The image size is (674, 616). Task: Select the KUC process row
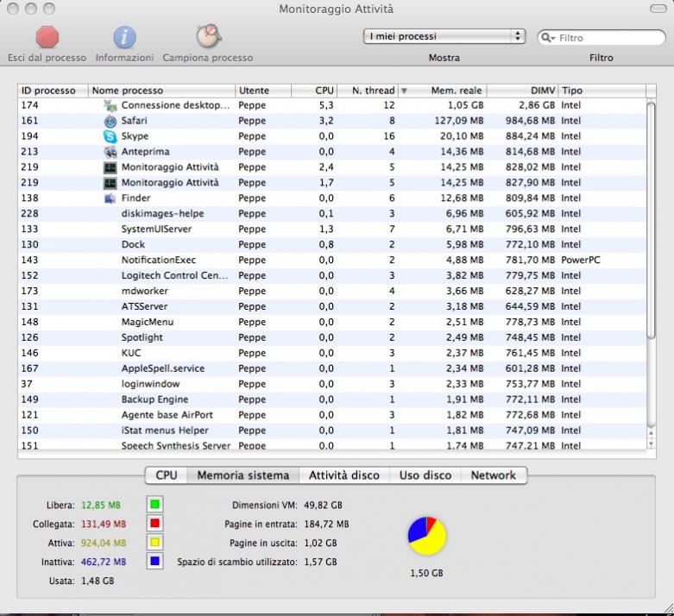[x=332, y=353]
